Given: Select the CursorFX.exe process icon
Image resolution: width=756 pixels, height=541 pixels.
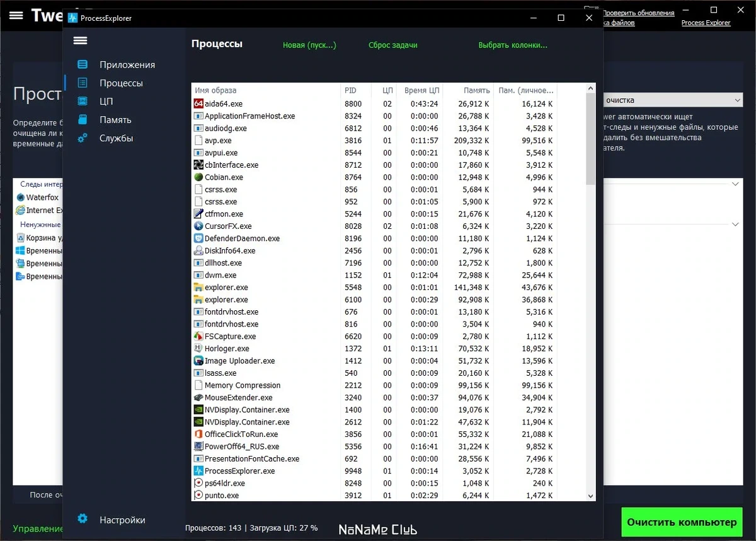Looking at the screenshot, I should pyautogui.click(x=198, y=226).
